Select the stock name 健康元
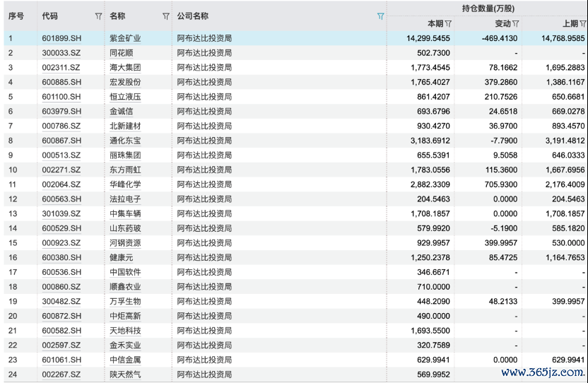The width and height of the screenshot is (588, 383). [121, 258]
